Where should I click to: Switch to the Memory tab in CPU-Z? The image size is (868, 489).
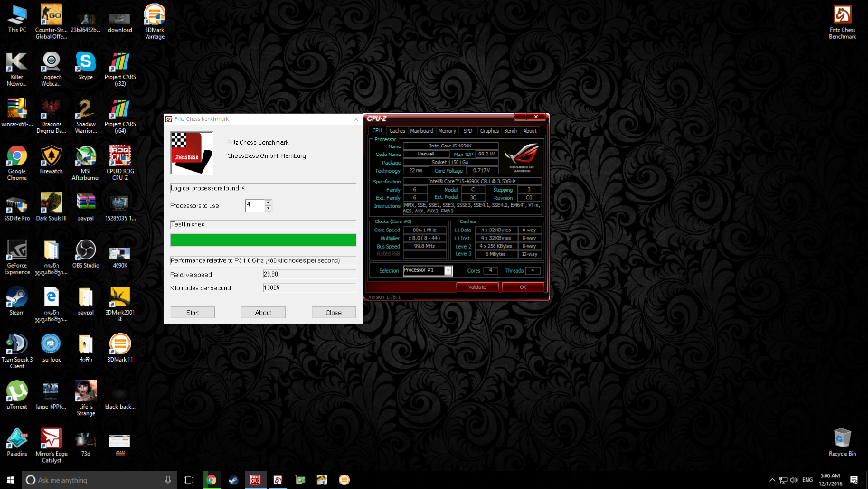448,131
